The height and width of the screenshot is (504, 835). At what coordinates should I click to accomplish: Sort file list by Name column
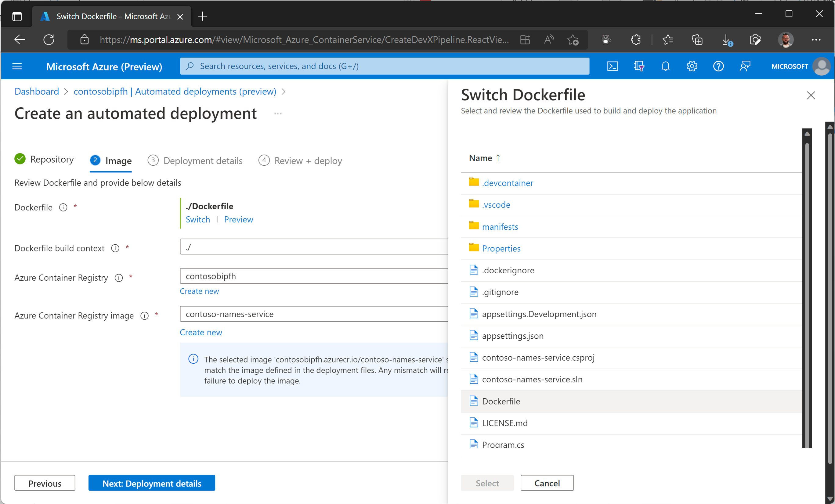click(x=480, y=158)
